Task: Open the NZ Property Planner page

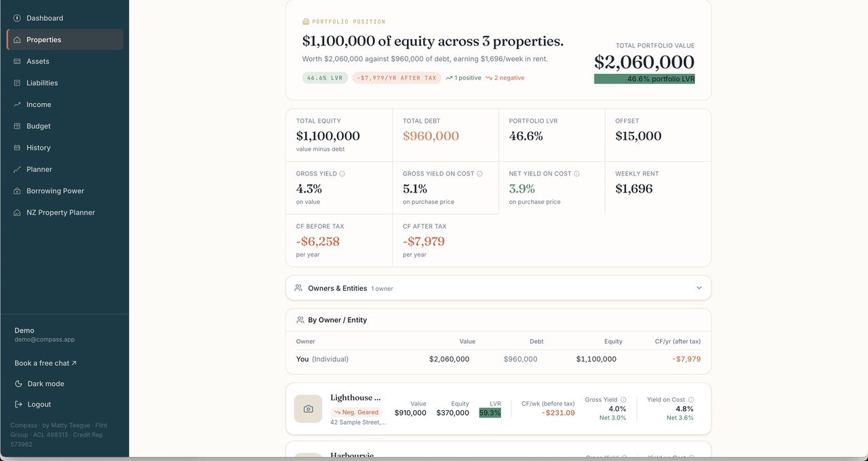Action: coord(64,213)
